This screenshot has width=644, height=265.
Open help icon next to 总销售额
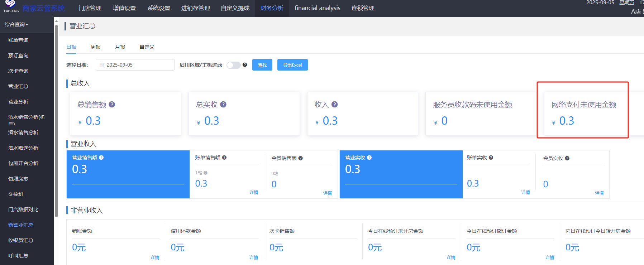pyautogui.click(x=112, y=104)
